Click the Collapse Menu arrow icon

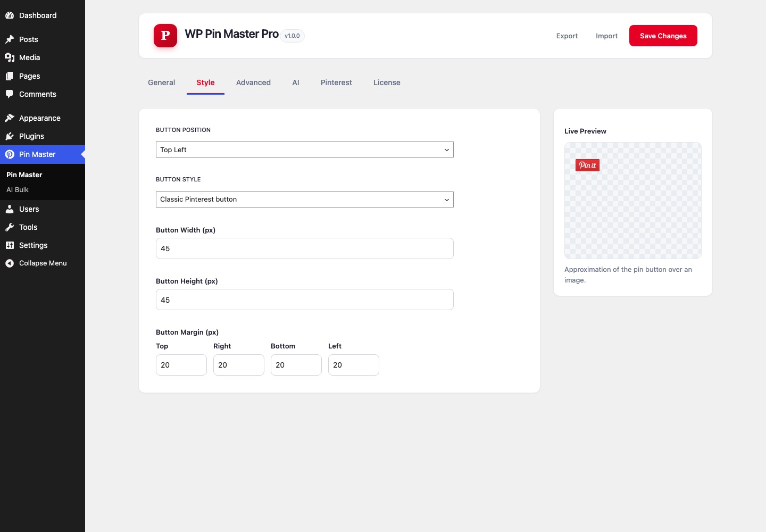[x=10, y=263]
